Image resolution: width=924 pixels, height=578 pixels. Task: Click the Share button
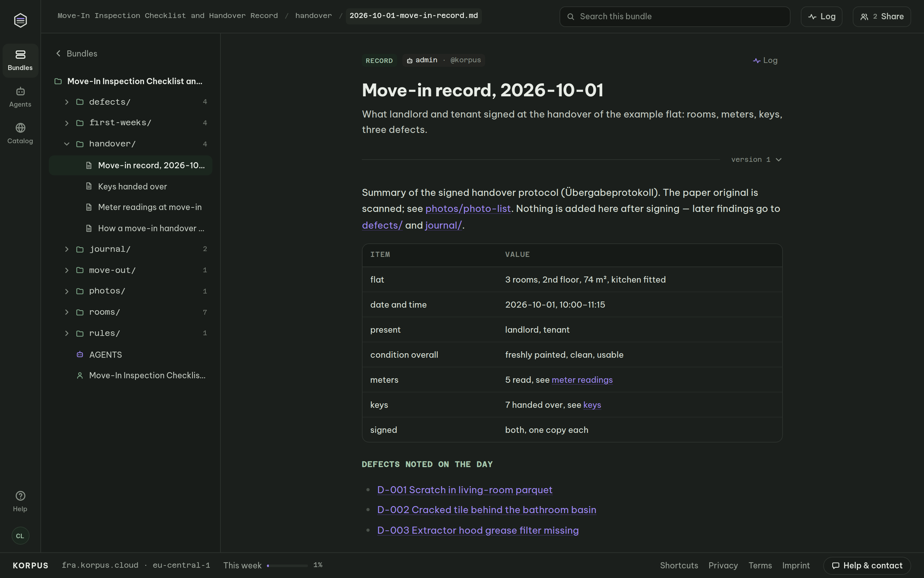882,16
